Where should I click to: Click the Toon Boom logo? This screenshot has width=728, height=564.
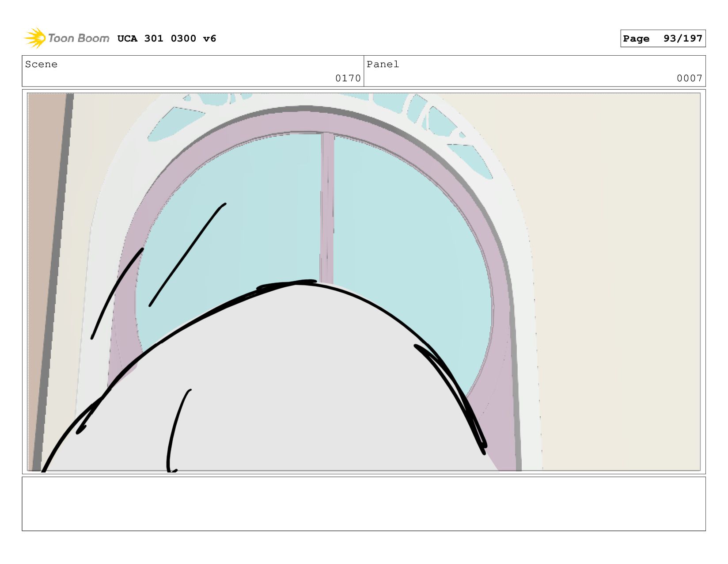click(x=66, y=38)
